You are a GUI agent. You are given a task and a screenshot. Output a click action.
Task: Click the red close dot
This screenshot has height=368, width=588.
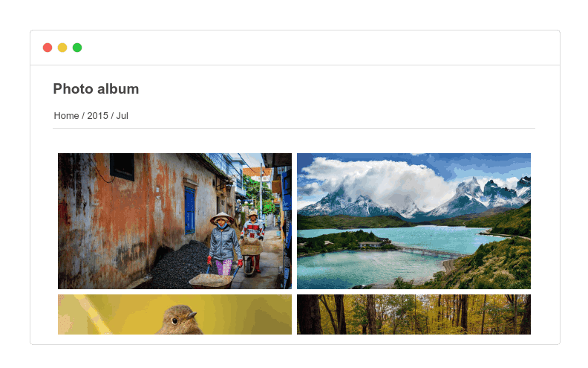(48, 48)
